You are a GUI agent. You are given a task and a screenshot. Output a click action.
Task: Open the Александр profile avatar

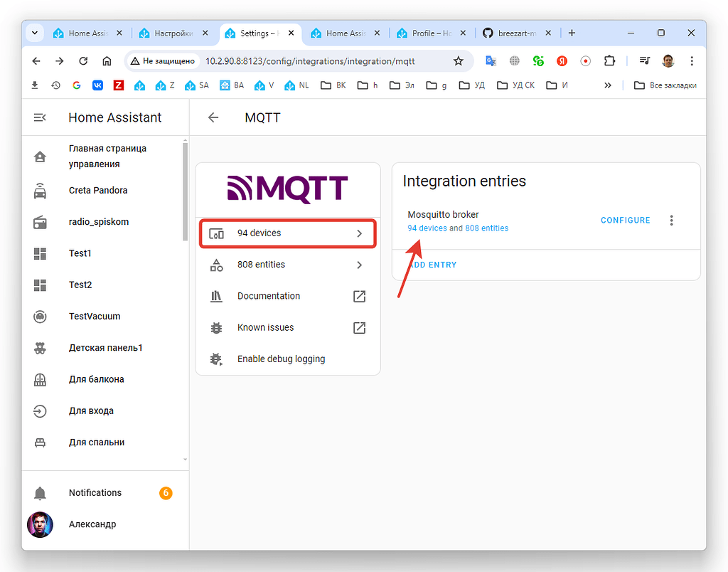pos(40,524)
